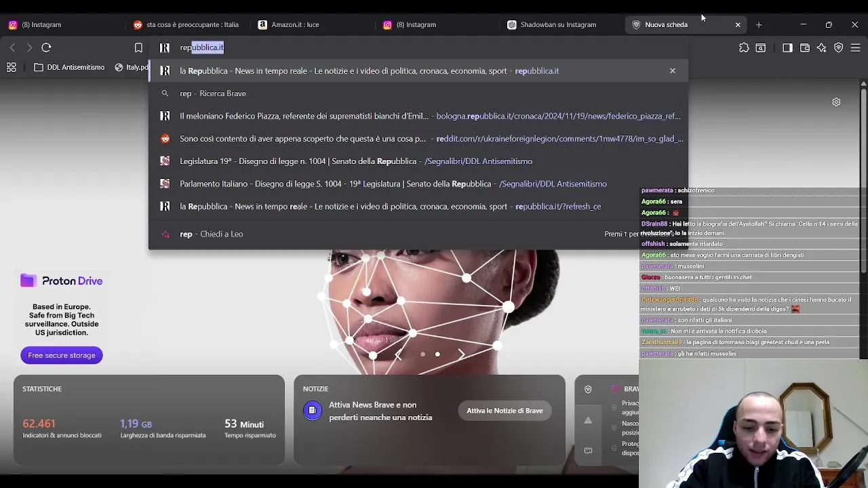This screenshot has height=488, width=868.
Task: Open DDL Antisemitismo bookmark folder
Action: [69, 67]
